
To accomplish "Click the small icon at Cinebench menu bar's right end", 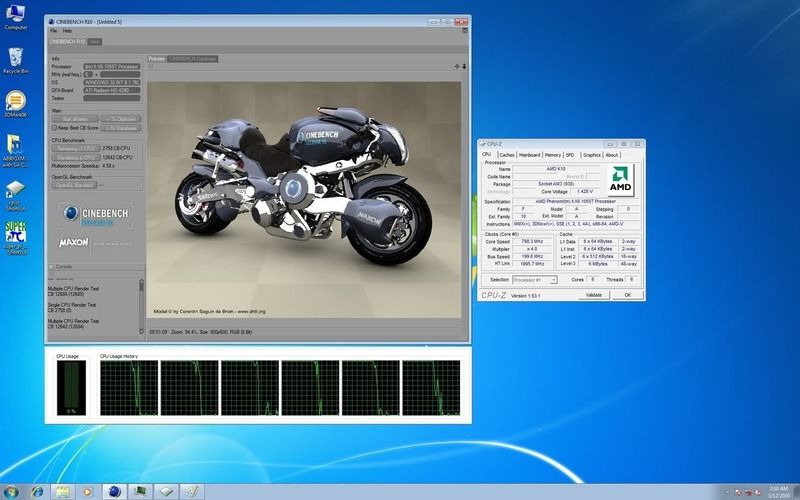I will tap(465, 31).
